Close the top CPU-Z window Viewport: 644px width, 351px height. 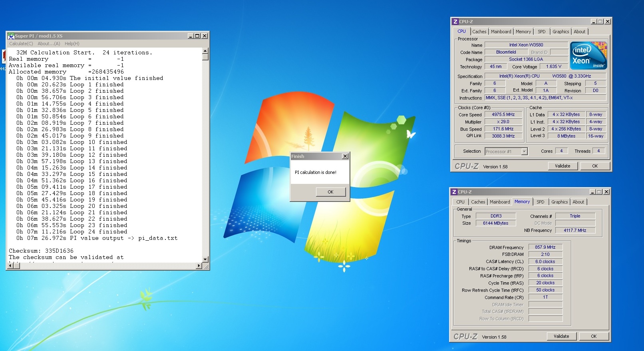click(x=608, y=22)
